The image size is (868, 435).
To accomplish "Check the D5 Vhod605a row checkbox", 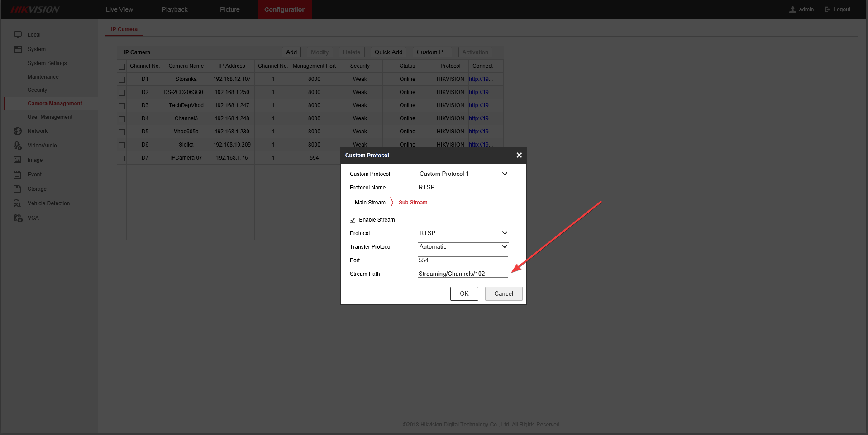I will [122, 132].
